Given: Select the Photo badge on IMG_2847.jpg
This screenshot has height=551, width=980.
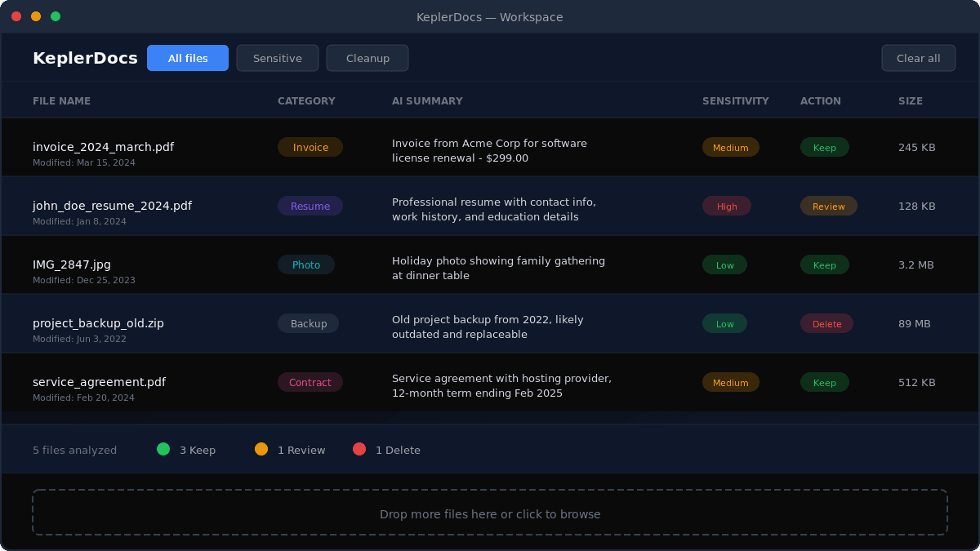Looking at the screenshot, I should coord(306,264).
